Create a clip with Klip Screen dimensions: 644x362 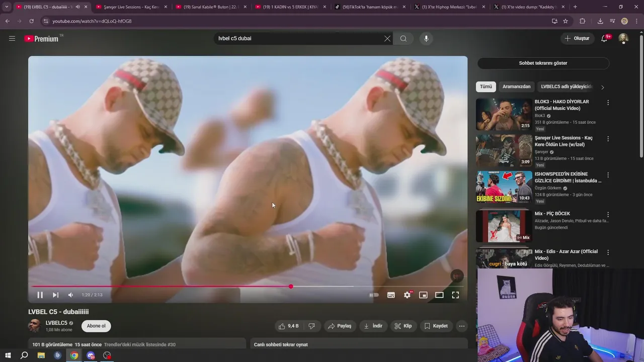click(x=403, y=326)
